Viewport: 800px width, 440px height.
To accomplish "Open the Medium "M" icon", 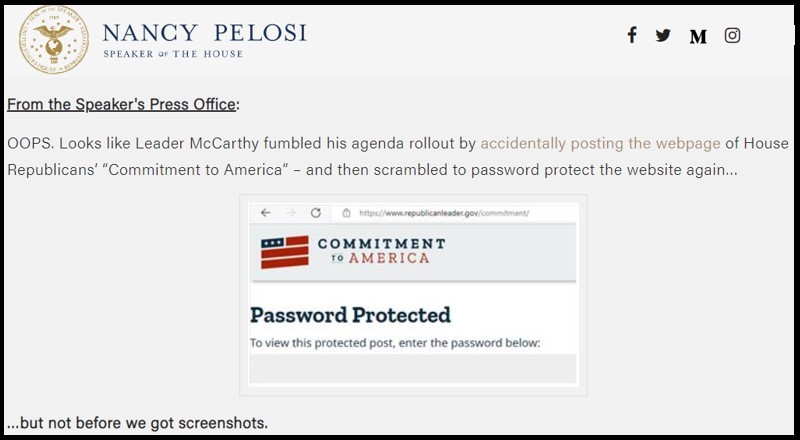I will point(698,37).
